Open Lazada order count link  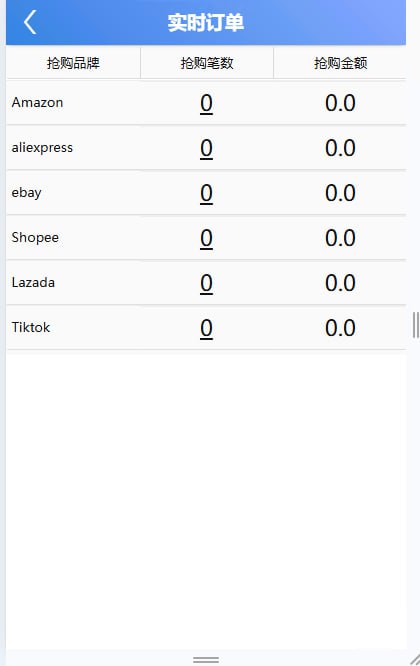point(206,283)
